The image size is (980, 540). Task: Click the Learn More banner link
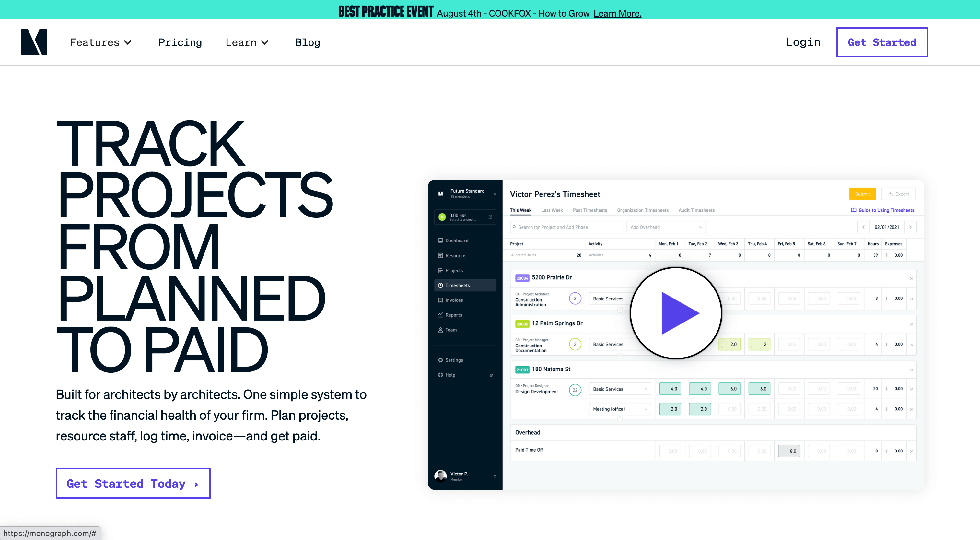[x=617, y=13]
